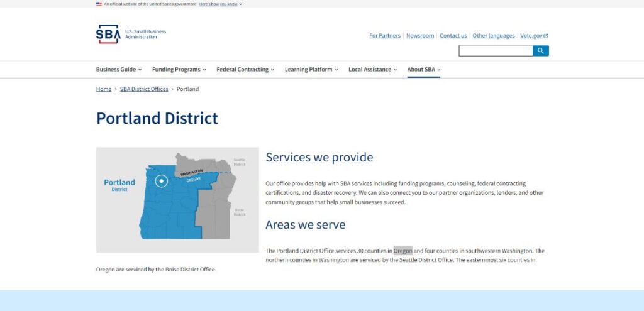The width and height of the screenshot is (644, 311).
Task: Open the Business Guide dropdown menu
Action: click(118, 70)
